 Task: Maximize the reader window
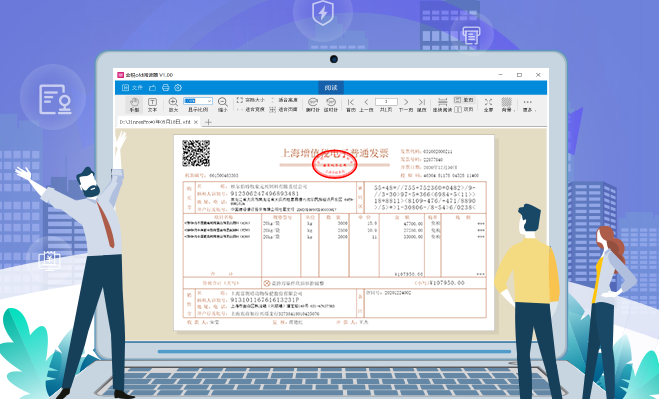[x=519, y=75]
